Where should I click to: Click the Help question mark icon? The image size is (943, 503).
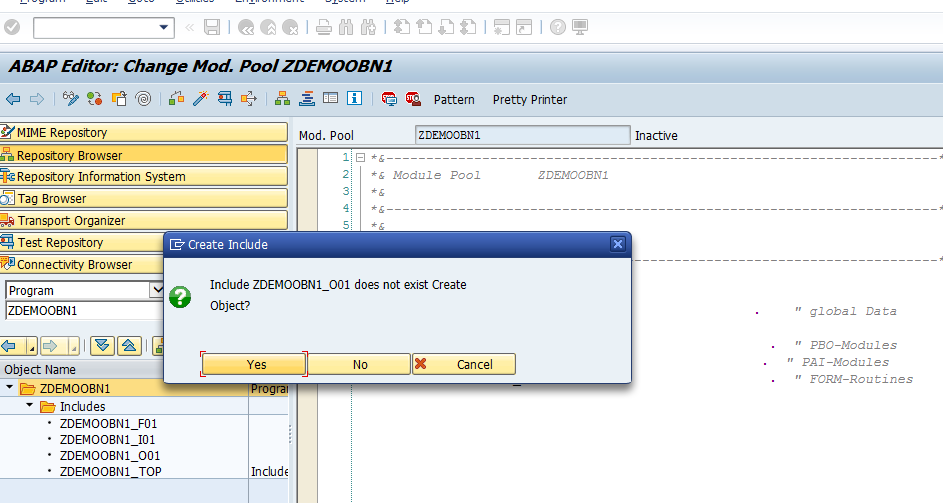coord(558,27)
